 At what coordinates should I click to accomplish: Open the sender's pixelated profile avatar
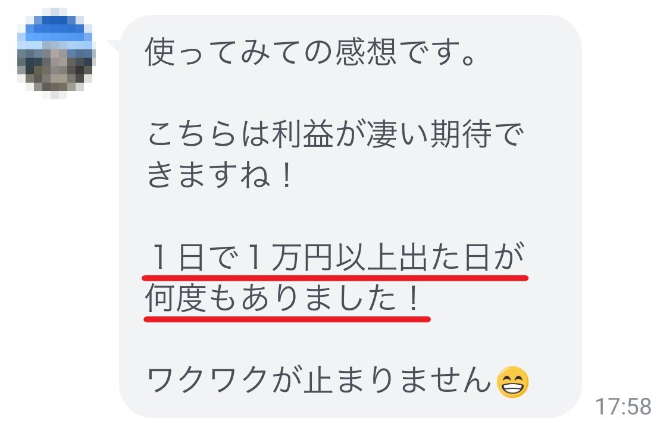tap(56, 53)
